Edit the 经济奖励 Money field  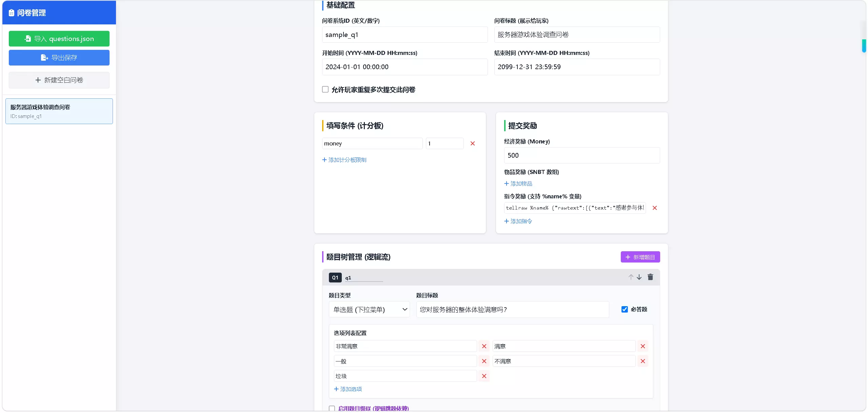coord(582,155)
